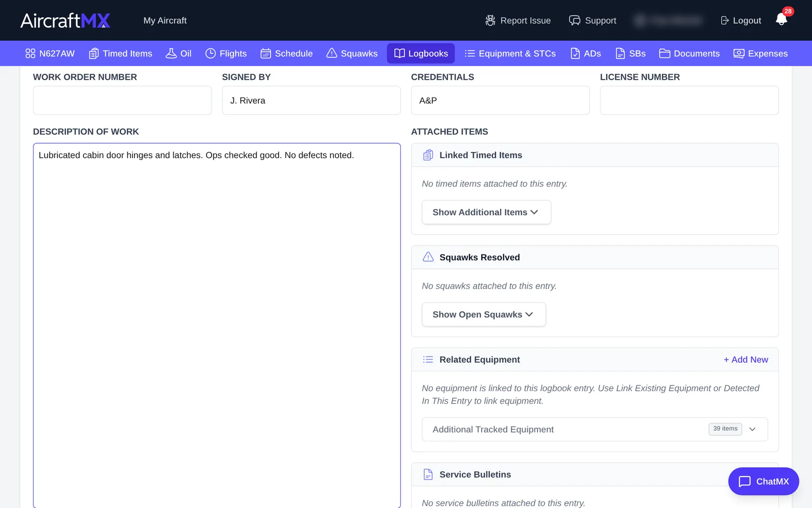Go to the Timed Items tab
812x508 pixels.
[121, 53]
